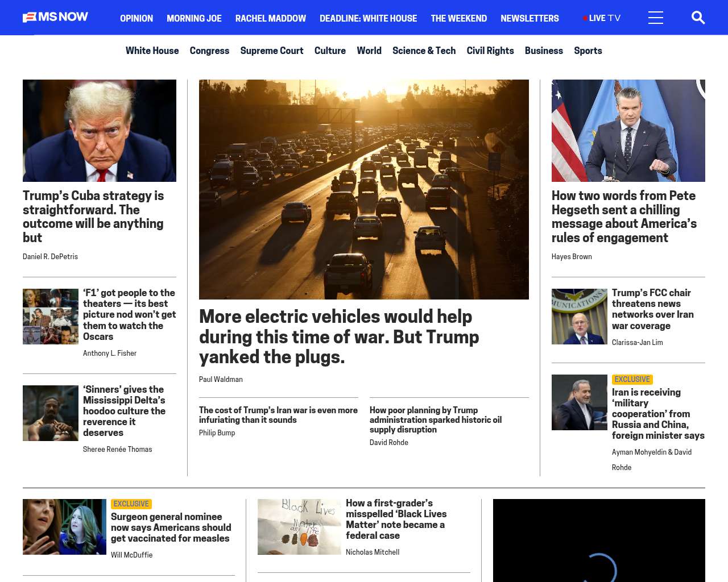Select the White House topic

(152, 51)
